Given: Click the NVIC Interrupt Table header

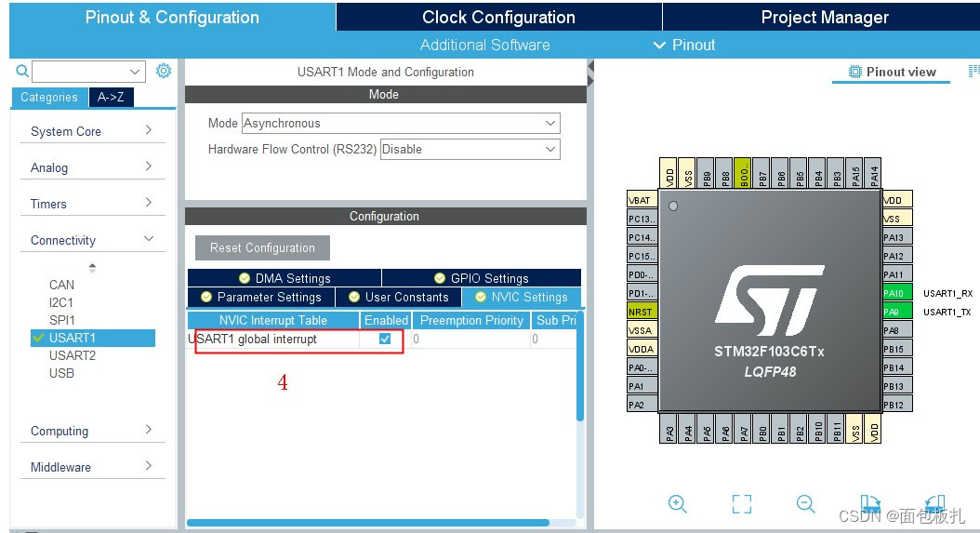Looking at the screenshot, I should (x=273, y=320).
